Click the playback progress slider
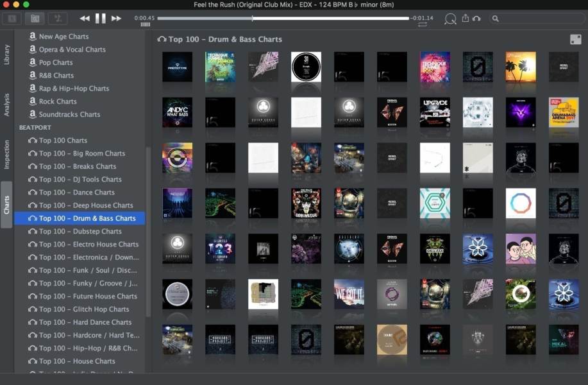The height and width of the screenshot is (385, 588). click(x=283, y=18)
